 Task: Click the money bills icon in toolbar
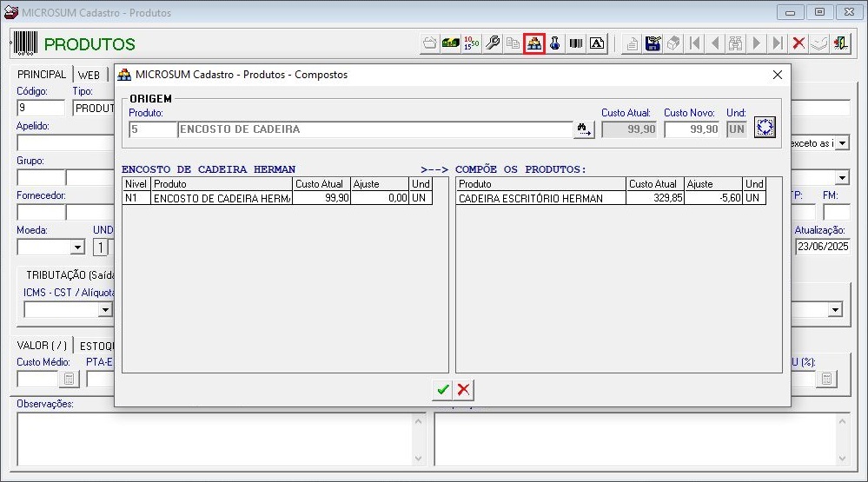pos(451,43)
